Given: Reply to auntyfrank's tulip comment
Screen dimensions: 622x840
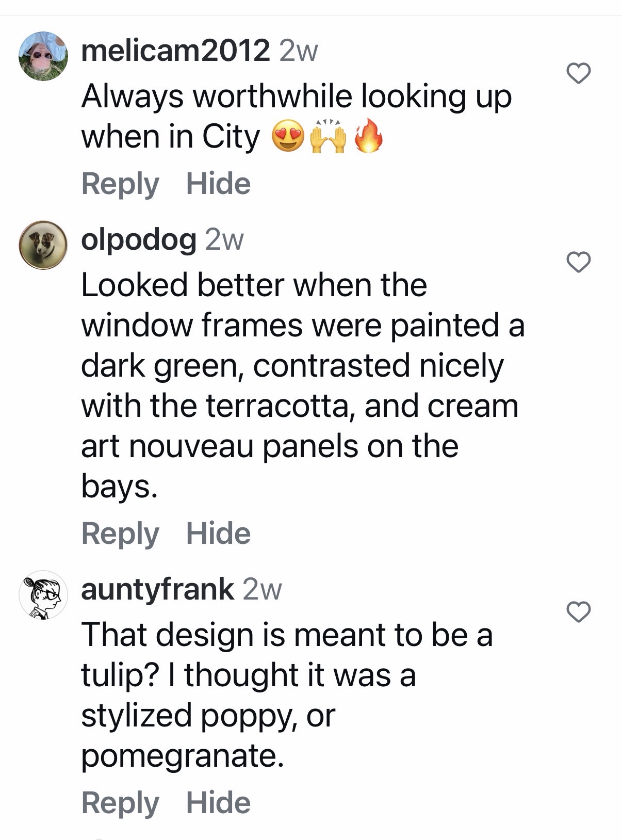Looking at the screenshot, I should (120, 803).
